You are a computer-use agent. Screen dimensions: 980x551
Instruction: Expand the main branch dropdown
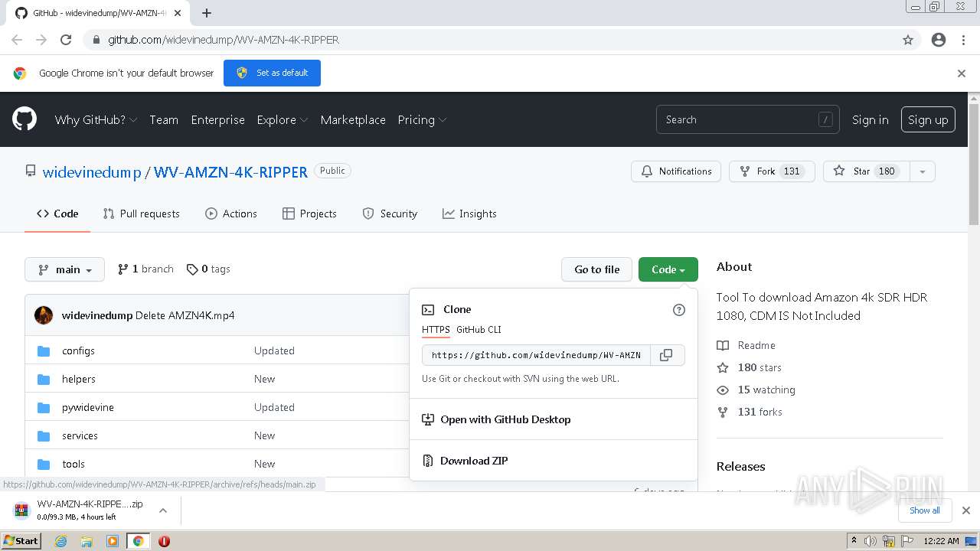[x=65, y=269]
